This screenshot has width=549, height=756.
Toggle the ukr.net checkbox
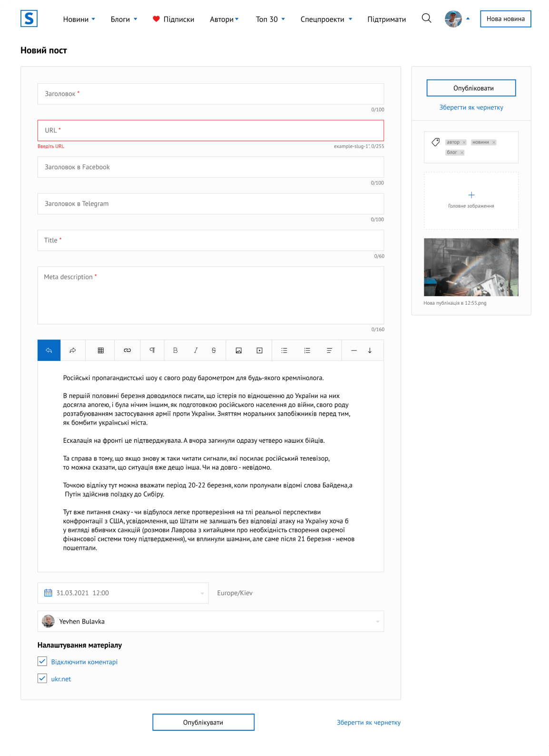[42, 678]
